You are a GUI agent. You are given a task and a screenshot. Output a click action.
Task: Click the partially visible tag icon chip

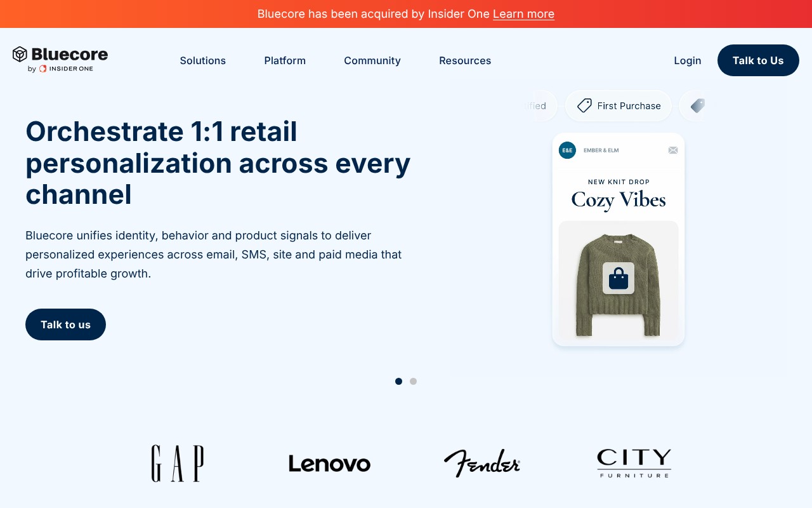tap(693, 105)
